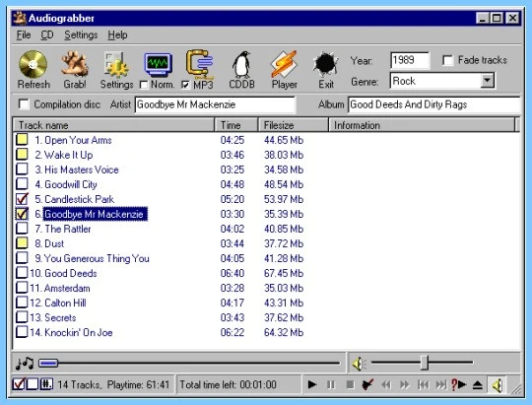Viewport: 532px width, 405px height.
Task: Launch the Player lightning icon
Action: coord(284,64)
